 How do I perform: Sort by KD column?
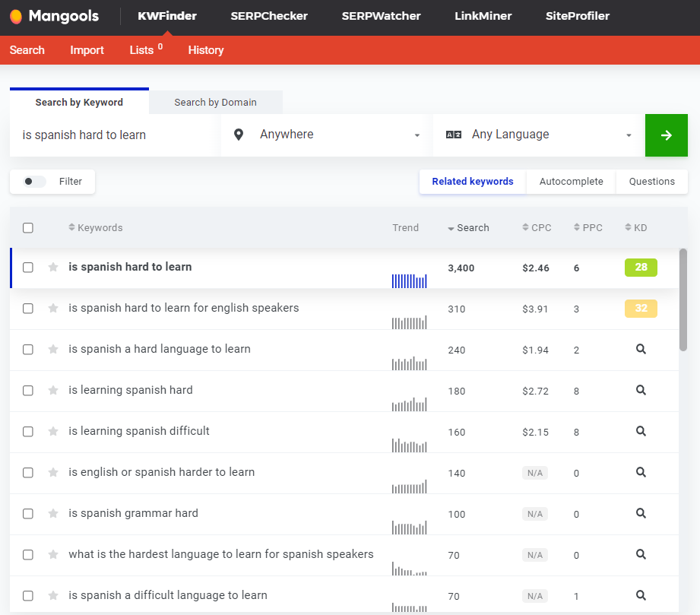click(x=635, y=228)
